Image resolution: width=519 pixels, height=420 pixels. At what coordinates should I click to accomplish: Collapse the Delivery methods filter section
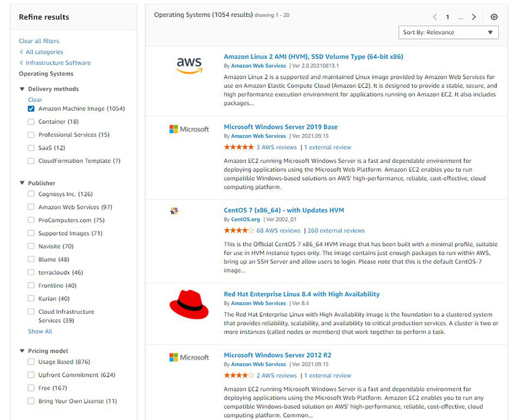23,89
